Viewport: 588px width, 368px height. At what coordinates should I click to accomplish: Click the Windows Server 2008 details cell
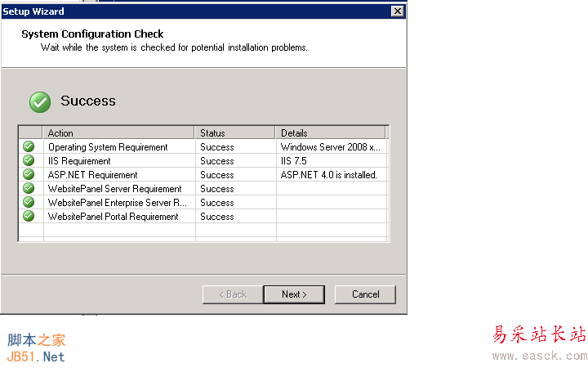click(331, 147)
